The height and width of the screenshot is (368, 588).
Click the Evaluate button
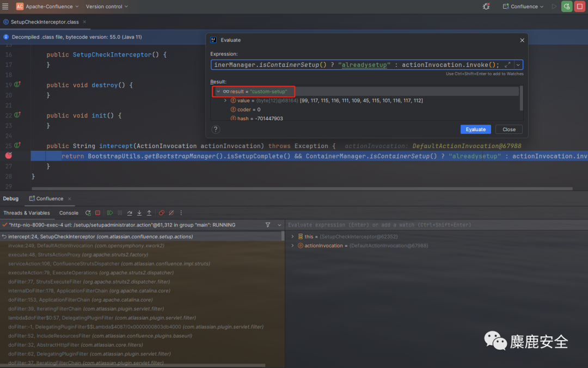click(475, 130)
